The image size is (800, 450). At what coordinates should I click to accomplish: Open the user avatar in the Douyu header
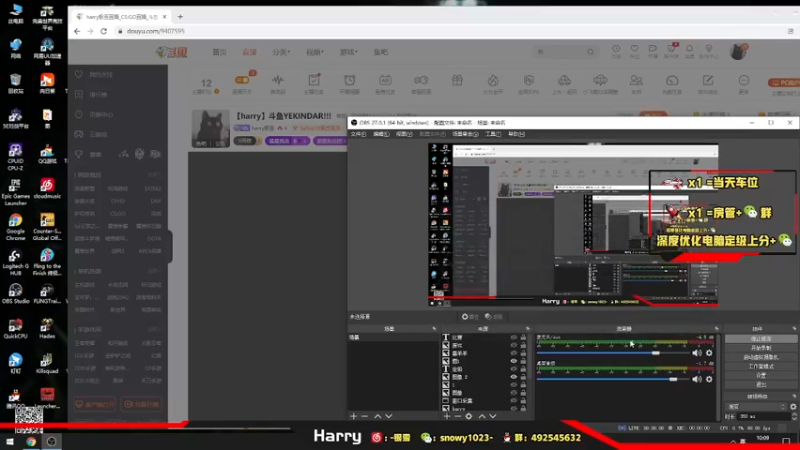click(x=738, y=51)
